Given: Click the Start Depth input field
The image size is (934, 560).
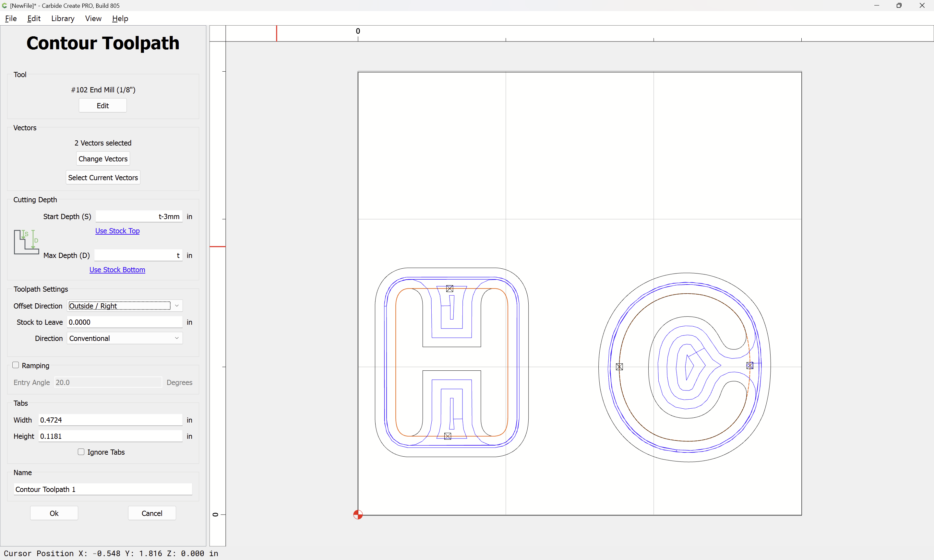Looking at the screenshot, I should pyautogui.click(x=139, y=216).
